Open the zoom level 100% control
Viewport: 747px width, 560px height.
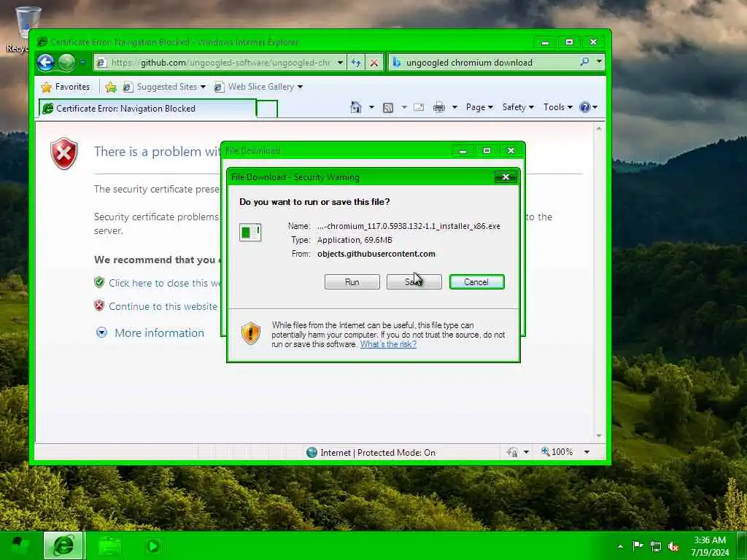[x=557, y=451]
